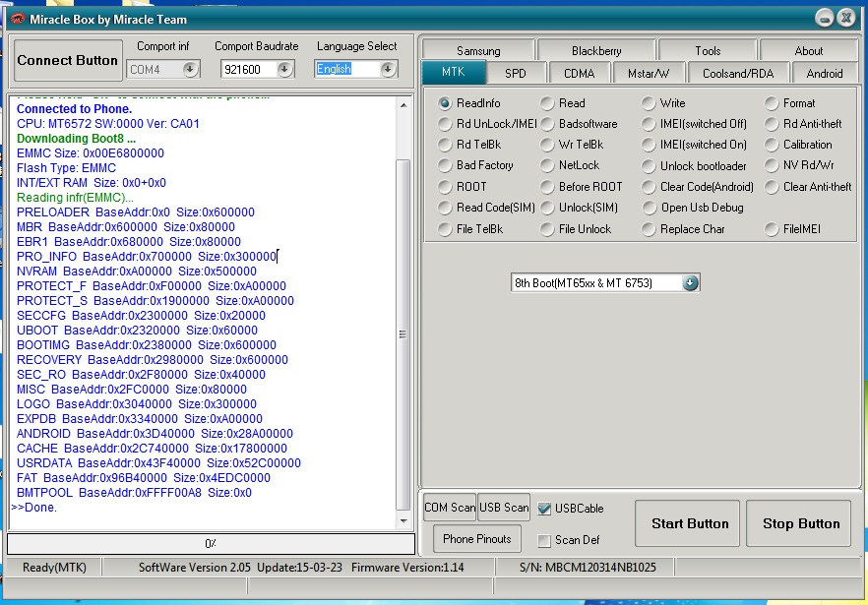Switch to the Samsung tab
Screen dimensions: 868x605
coord(478,51)
